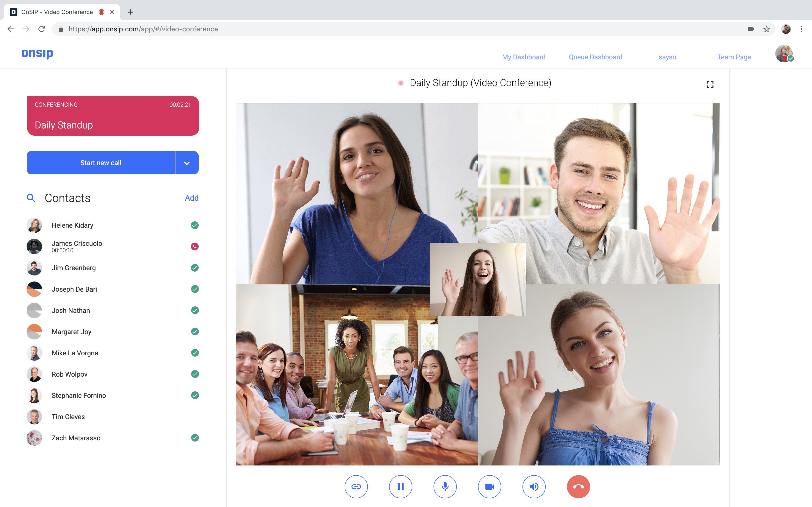Click Add contact button

[x=191, y=197]
